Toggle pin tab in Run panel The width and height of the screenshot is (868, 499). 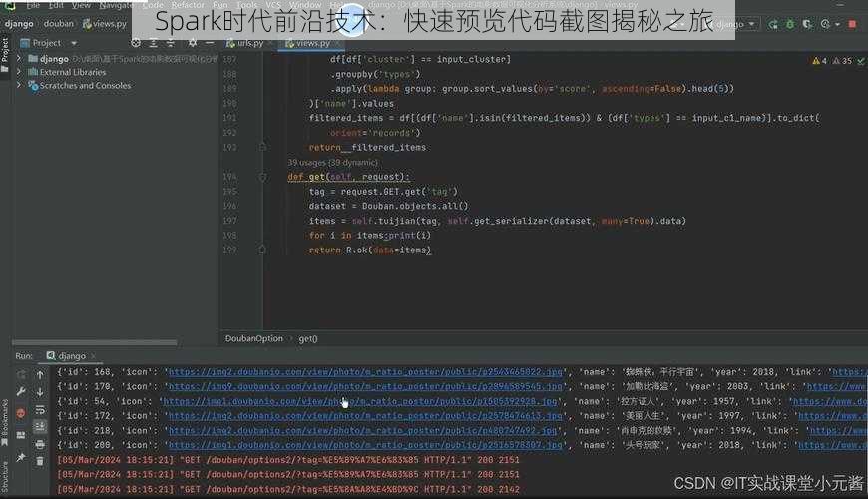[x=21, y=457]
